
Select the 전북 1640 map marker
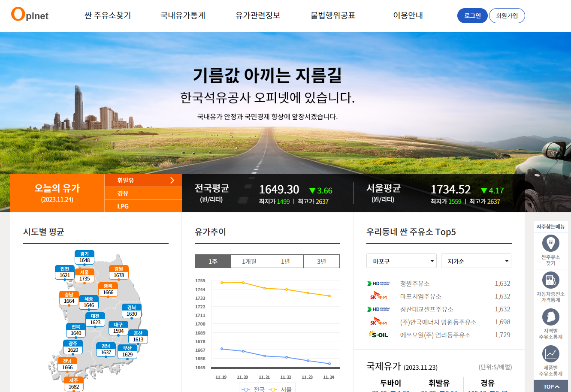point(76,330)
